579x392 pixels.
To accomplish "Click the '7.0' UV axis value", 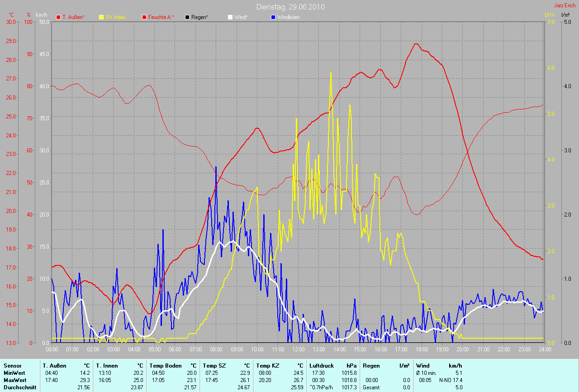I will [551, 22].
